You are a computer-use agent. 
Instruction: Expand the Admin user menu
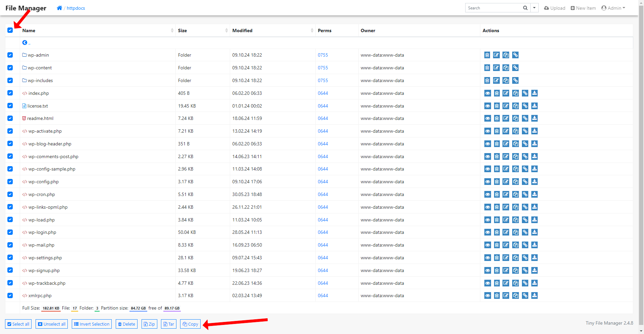coord(613,8)
